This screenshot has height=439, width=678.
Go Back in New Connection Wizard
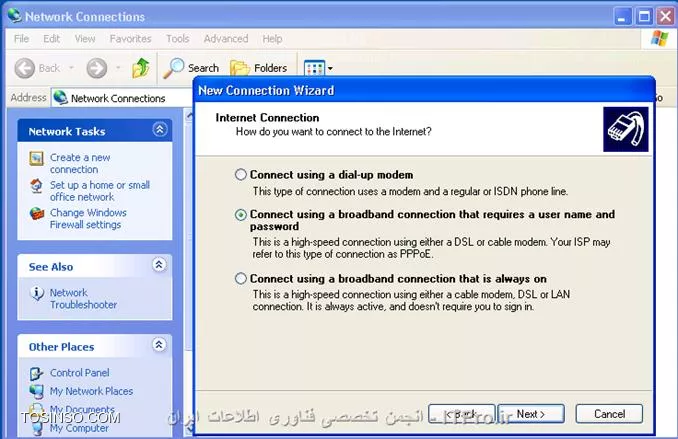[x=462, y=414]
